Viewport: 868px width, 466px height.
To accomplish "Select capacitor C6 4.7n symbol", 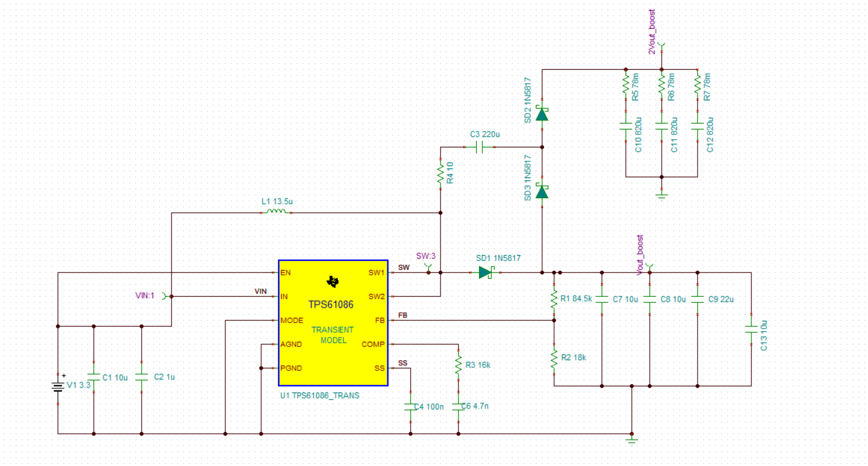I will tap(459, 406).
